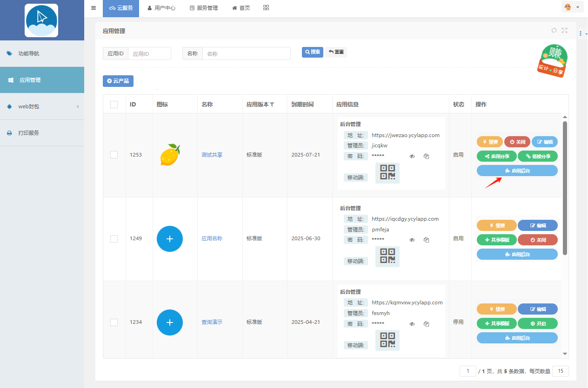The width and height of the screenshot is (588, 388).
Task: Click QR code for app 1249 mobile
Action: [387, 256]
